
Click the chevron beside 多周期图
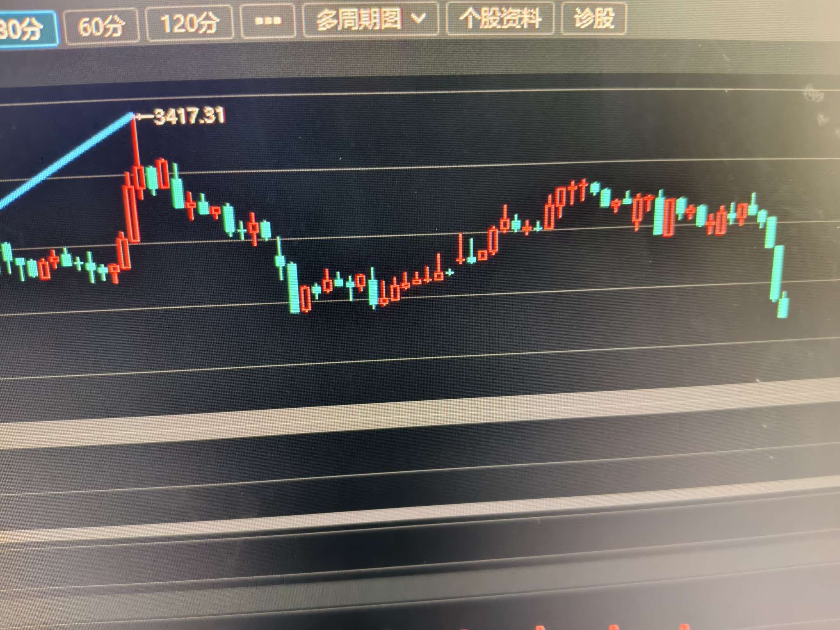pos(418,18)
